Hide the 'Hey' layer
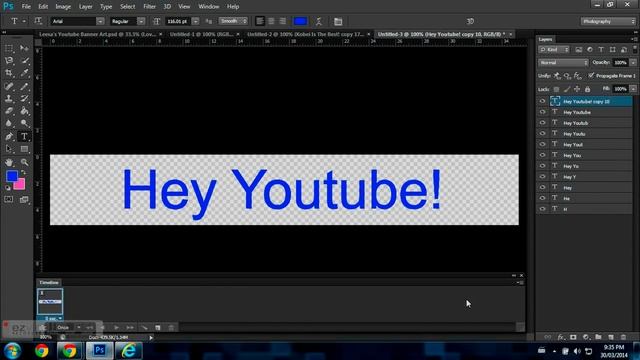This screenshot has height=360, width=640. [x=542, y=187]
